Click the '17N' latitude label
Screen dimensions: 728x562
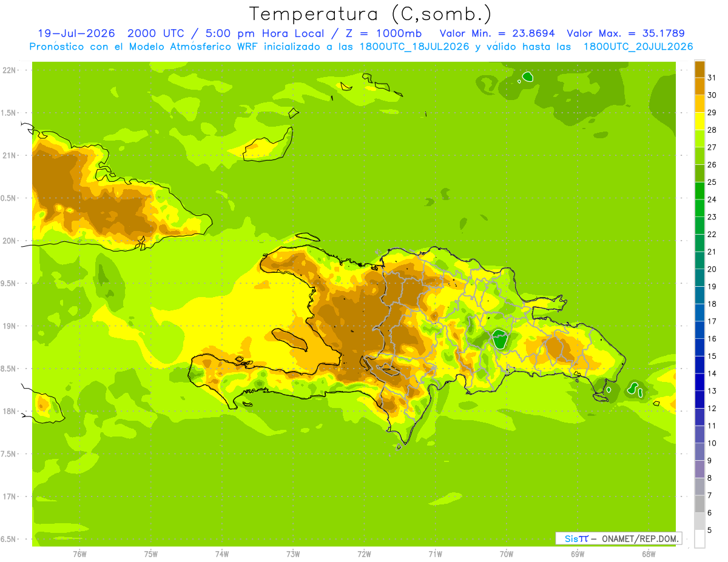pos(10,497)
